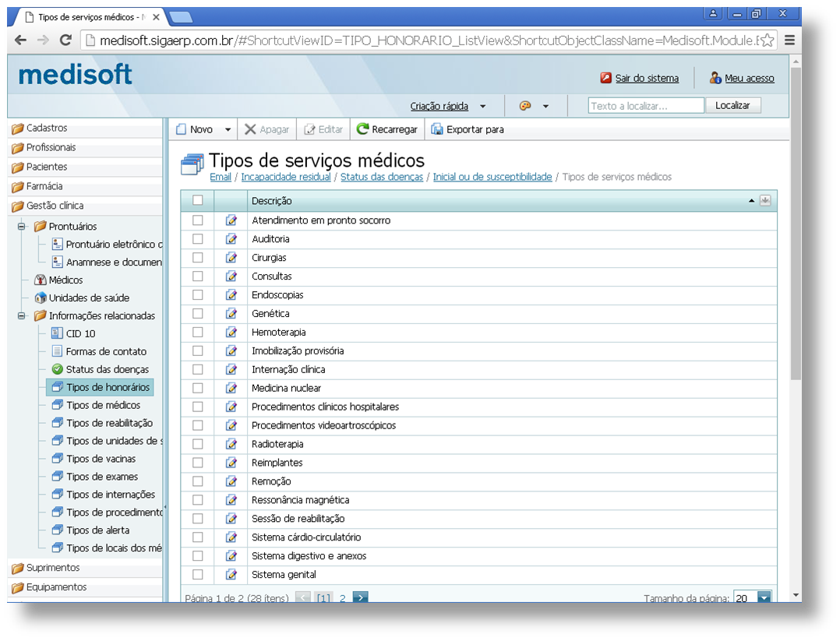Click the Texto a localizar search field
This screenshot has width=840, height=641.
pyautogui.click(x=645, y=105)
